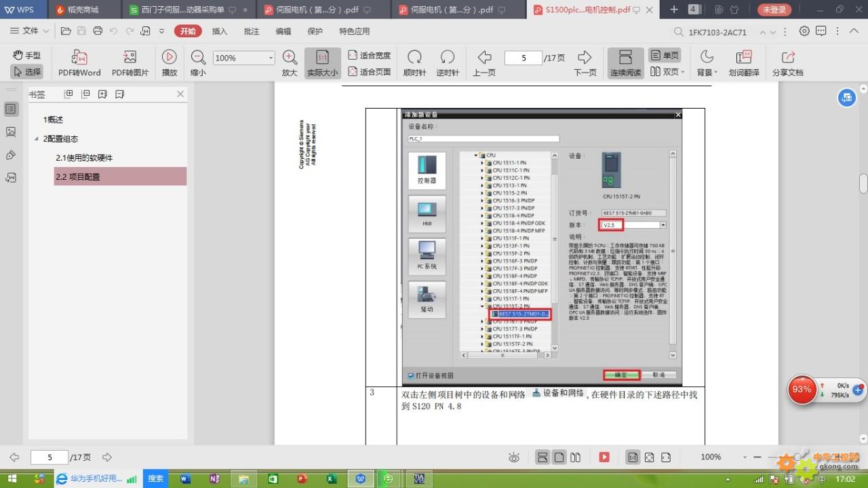Click the blue floating assistant icon
868x488 pixels.
pos(847,98)
